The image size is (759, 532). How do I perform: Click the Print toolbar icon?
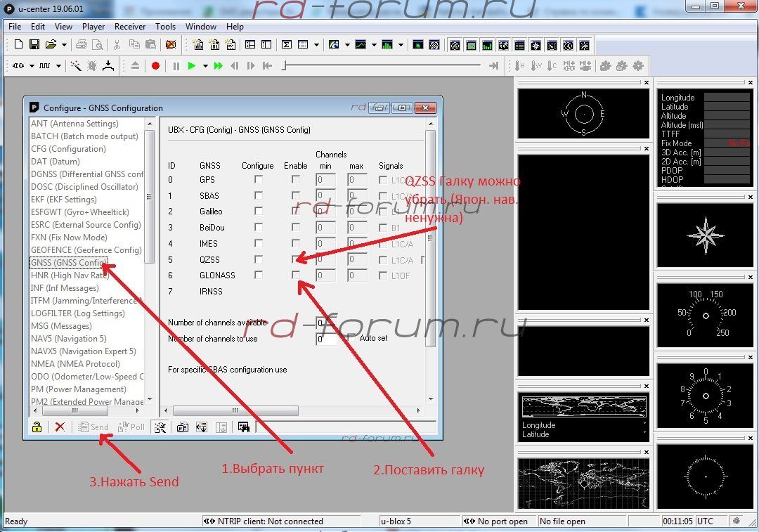[82, 44]
